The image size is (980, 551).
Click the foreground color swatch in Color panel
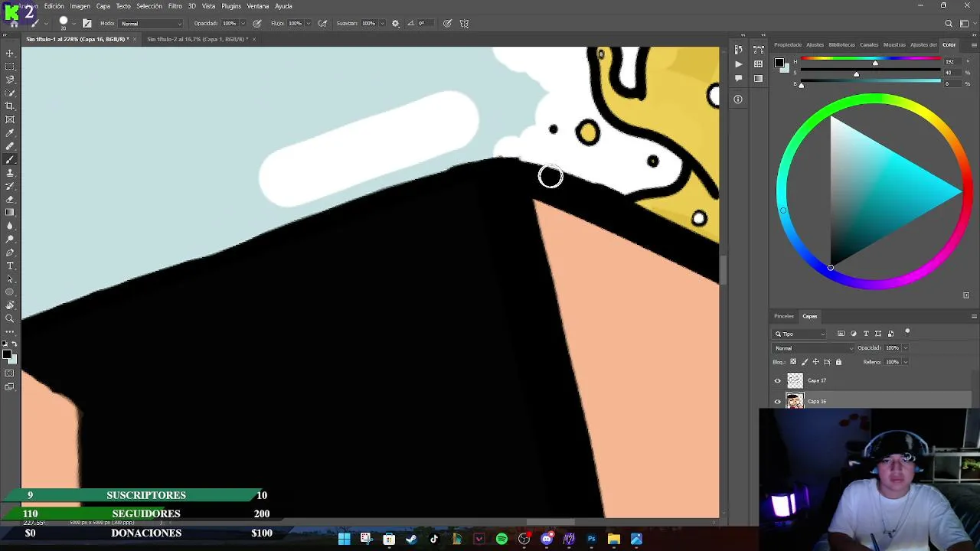point(779,63)
